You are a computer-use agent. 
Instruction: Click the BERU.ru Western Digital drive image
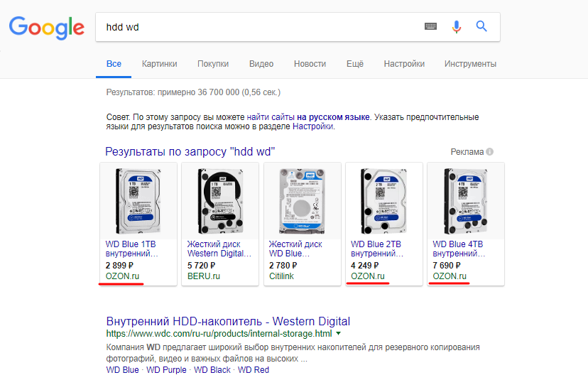click(x=220, y=201)
